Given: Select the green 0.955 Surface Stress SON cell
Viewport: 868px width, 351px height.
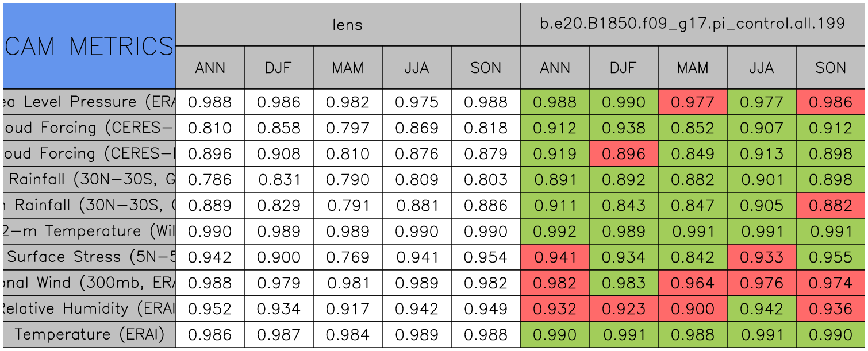Looking at the screenshot, I should [x=831, y=257].
